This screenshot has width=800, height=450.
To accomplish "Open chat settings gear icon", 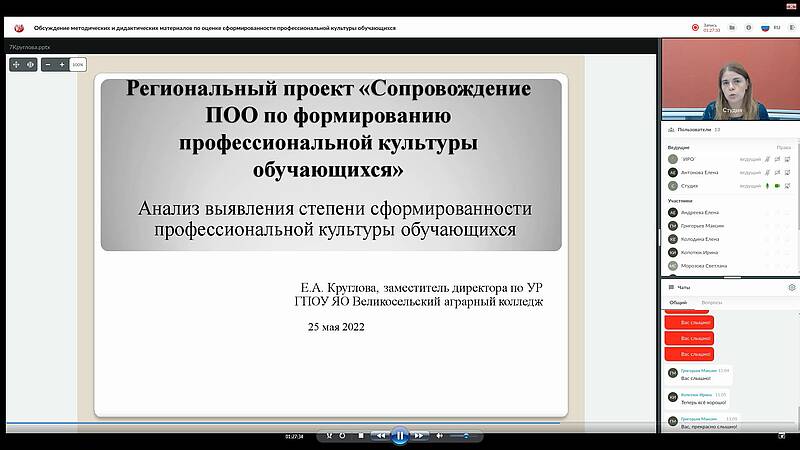I will click(791, 287).
